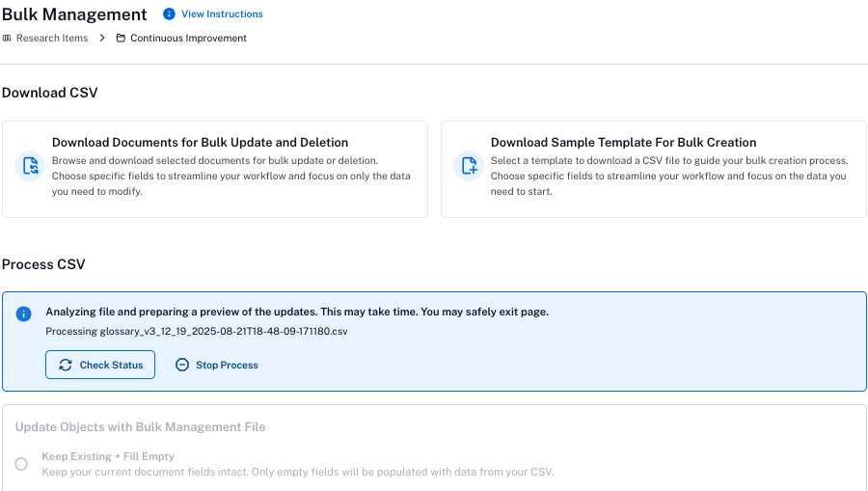
Task: Open the View Instructions link
Action: tap(222, 14)
